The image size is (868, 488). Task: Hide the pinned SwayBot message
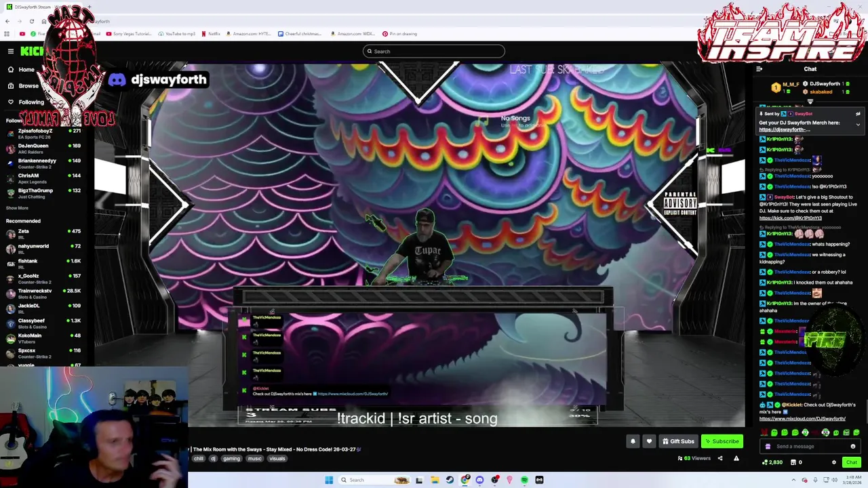tap(858, 114)
